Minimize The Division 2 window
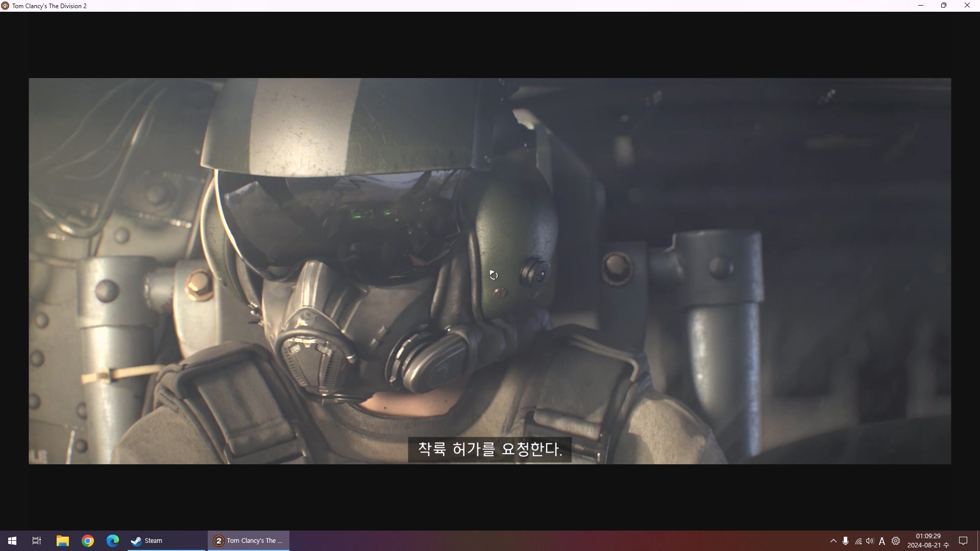 tap(921, 6)
